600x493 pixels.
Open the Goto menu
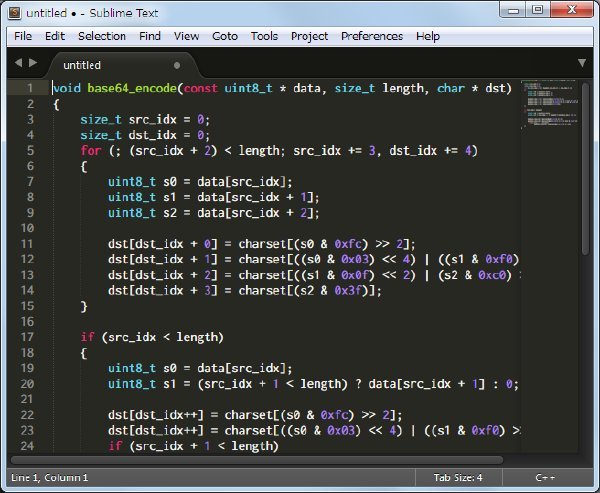pos(225,36)
